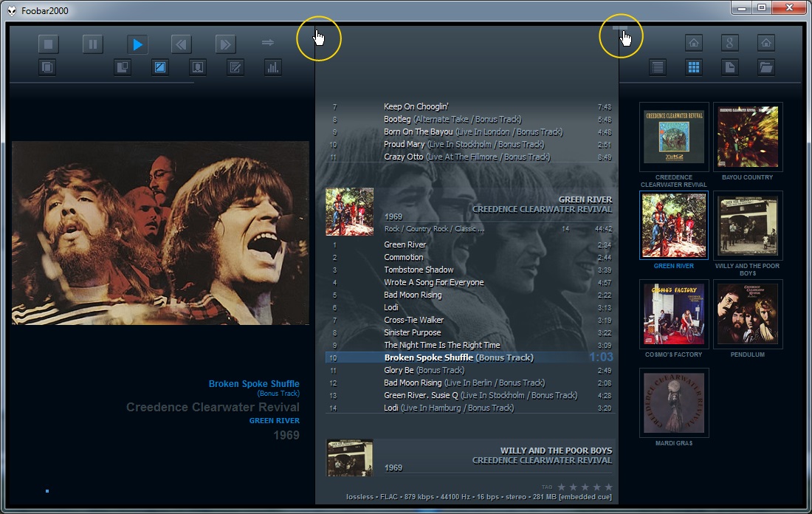This screenshot has height=514, width=812.
Task: Click the Stop playback button
Action: tap(48, 44)
